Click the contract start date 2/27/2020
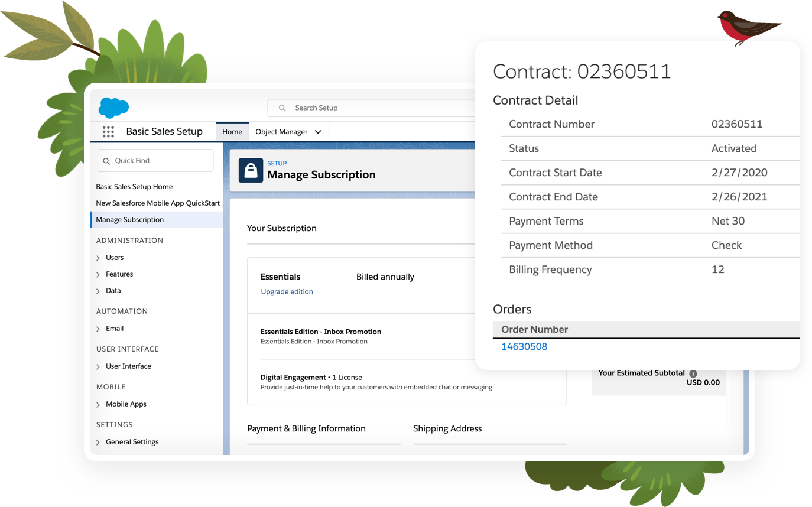 pos(739,173)
